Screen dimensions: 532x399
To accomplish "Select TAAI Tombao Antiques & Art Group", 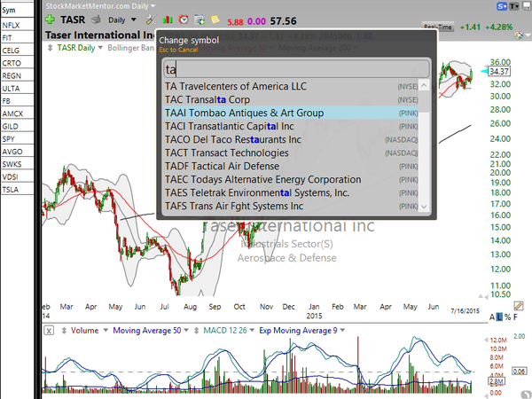I will (291, 113).
